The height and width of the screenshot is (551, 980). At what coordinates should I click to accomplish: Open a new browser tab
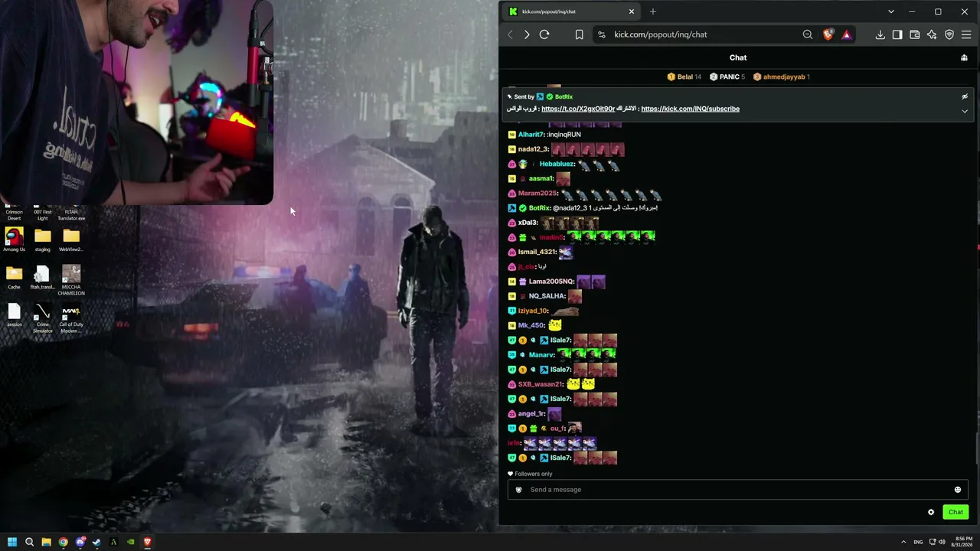click(x=653, y=11)
